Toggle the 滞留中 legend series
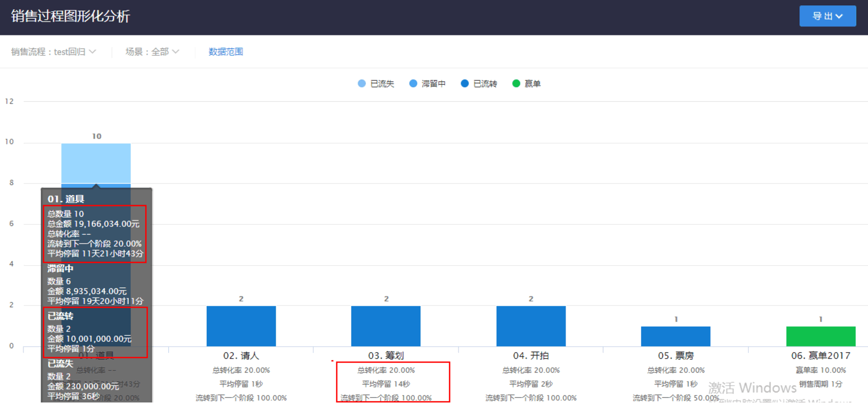The height and width of the screenshot is (407, 868). coord(427,83)
